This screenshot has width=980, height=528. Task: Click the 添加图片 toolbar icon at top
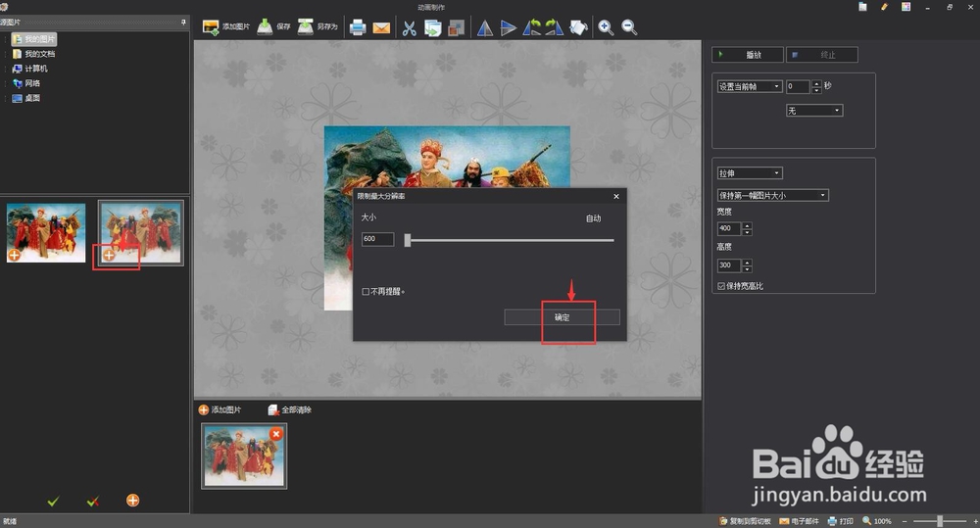(212, 27)
